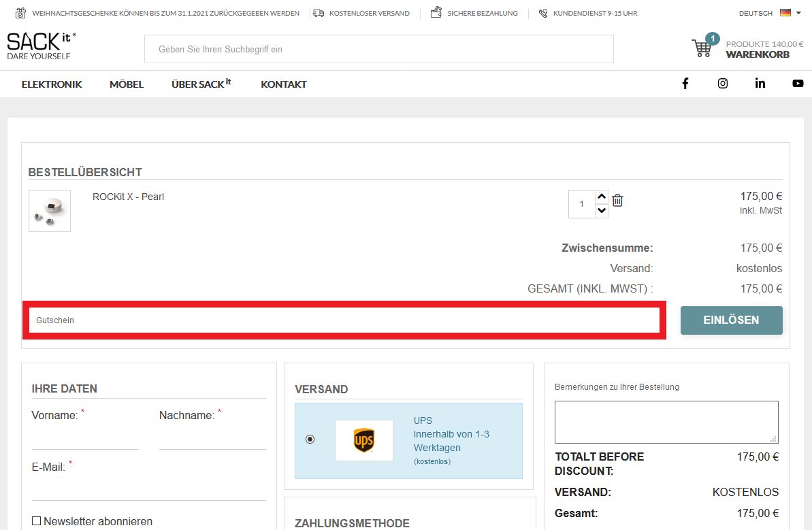Open the Instagram icon link
812x530 pixels.
click(x=723, y=83)
